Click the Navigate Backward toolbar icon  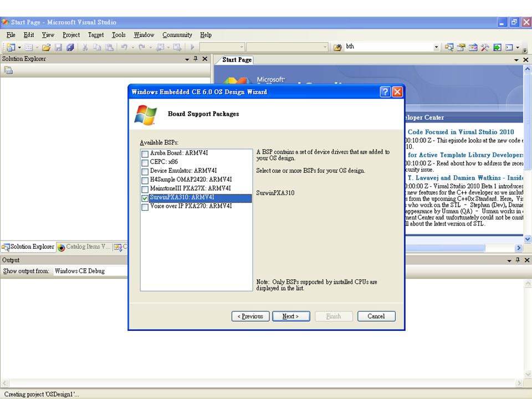click(160, 47)
